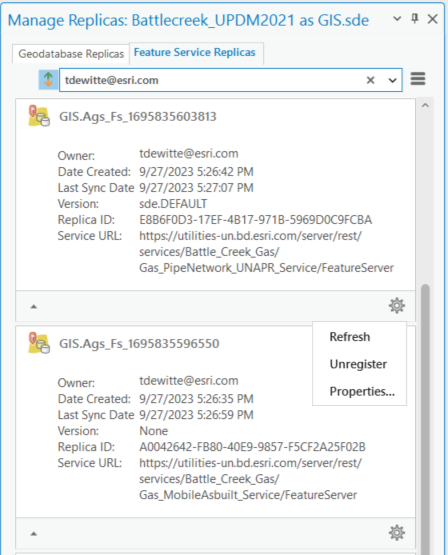Open gear settings for replica 1695835603813
This screenshot has width=448, height=555.
click(397, 305)
